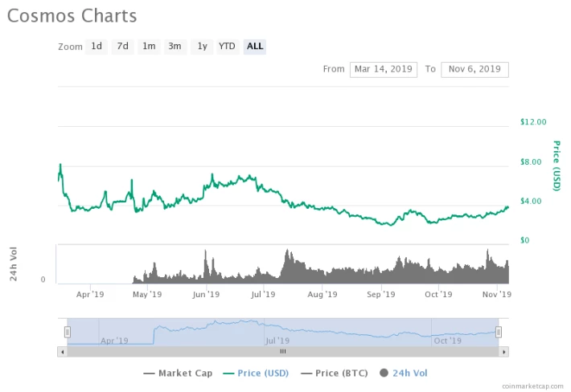Click the Apr '19 main axis label
The image size is (571, 392).
90,295
